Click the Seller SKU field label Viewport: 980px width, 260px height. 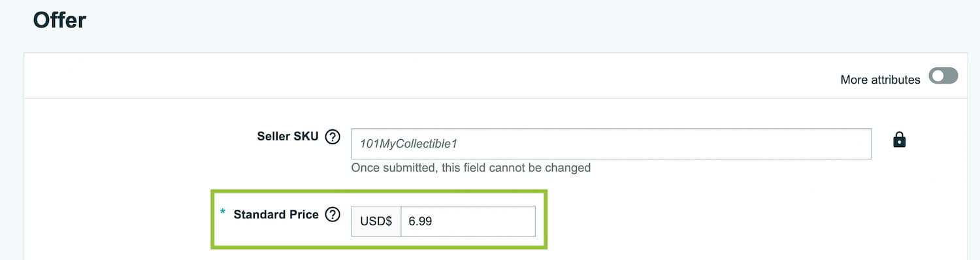(288, 137)
